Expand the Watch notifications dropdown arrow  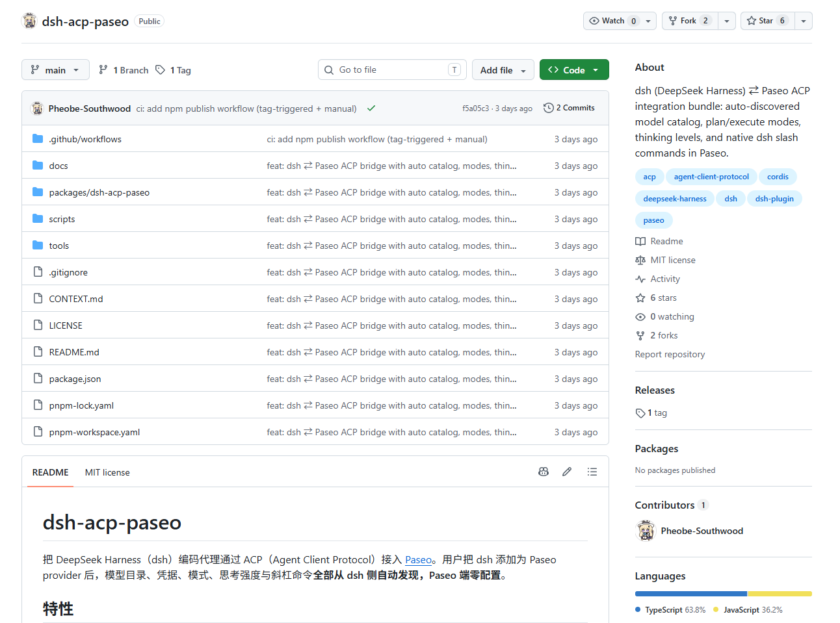(648, 21)
